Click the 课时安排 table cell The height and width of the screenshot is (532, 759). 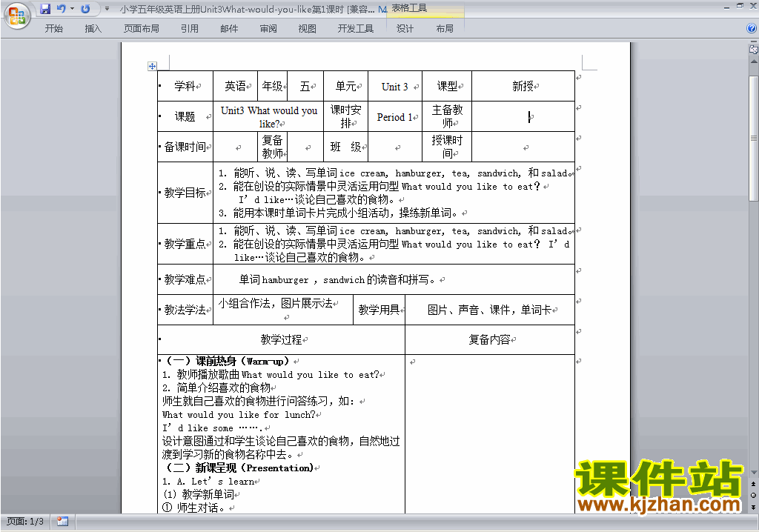(x=346, y=116)
